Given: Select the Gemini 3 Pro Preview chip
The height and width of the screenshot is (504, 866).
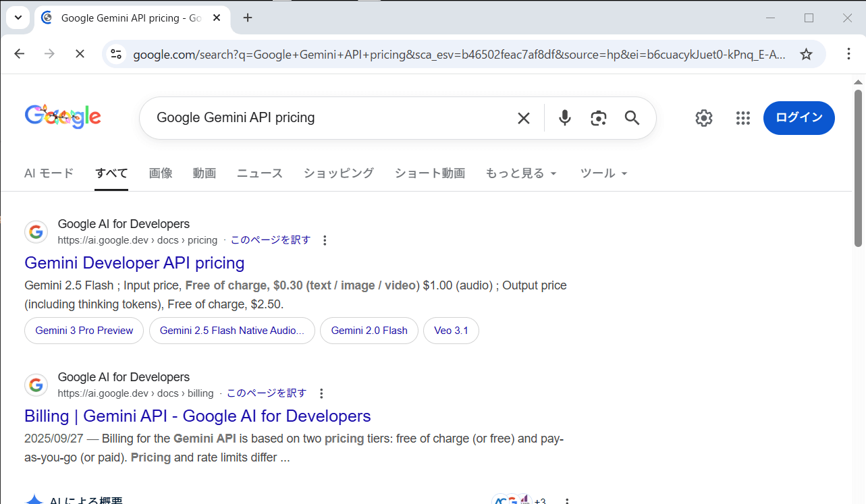Looking at the screenshot, I should click(84, 331).
